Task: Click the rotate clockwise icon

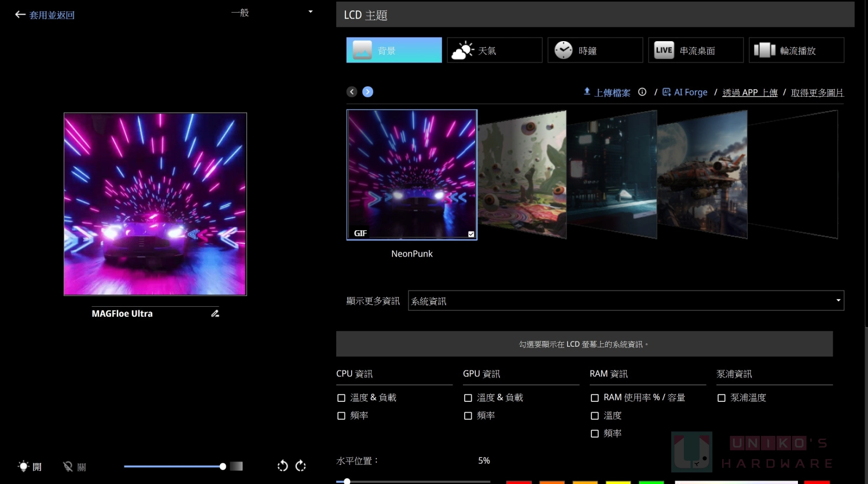Action: pyautogui.click(x=301, y=466)
